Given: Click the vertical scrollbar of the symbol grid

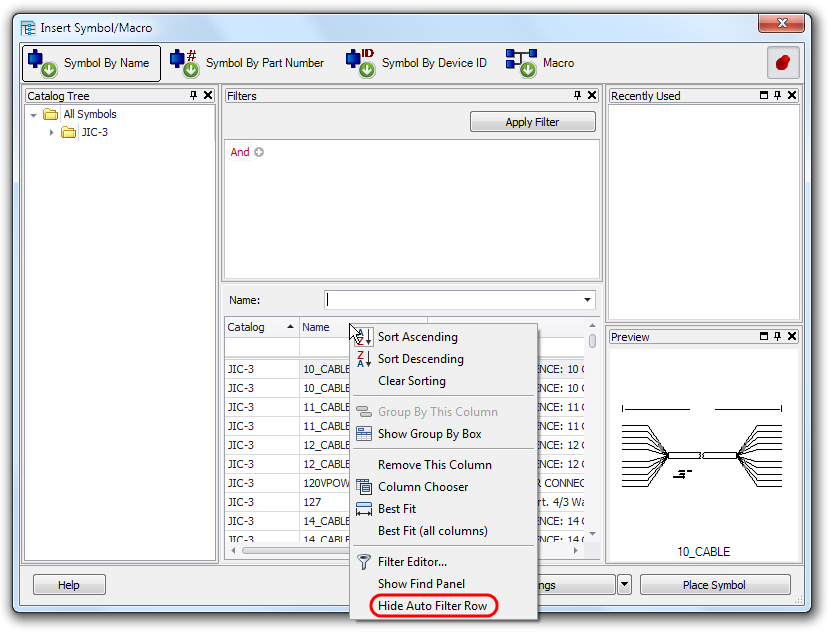Looking at the screenshot, I should (x=591, y=430).
